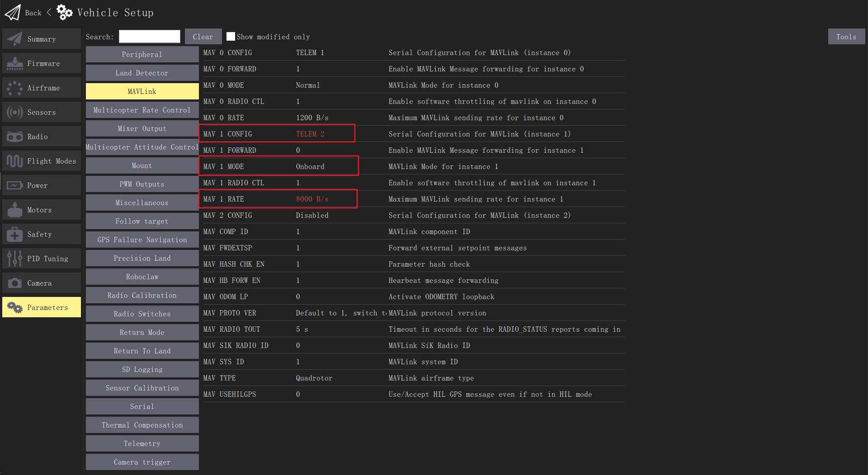Select the Radio setup icon

pyautogui.click(x=14, y=136)
